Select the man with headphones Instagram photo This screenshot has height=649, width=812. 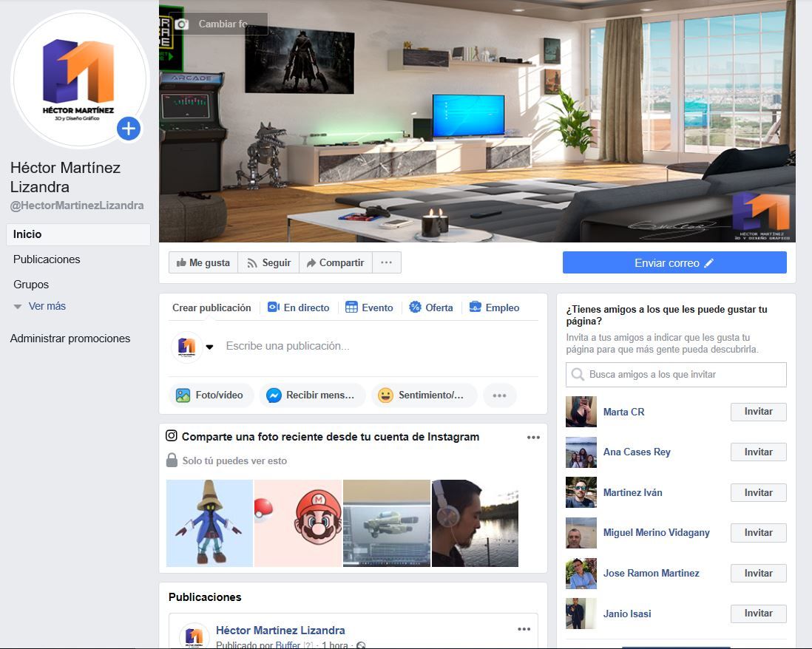point(475,523)
